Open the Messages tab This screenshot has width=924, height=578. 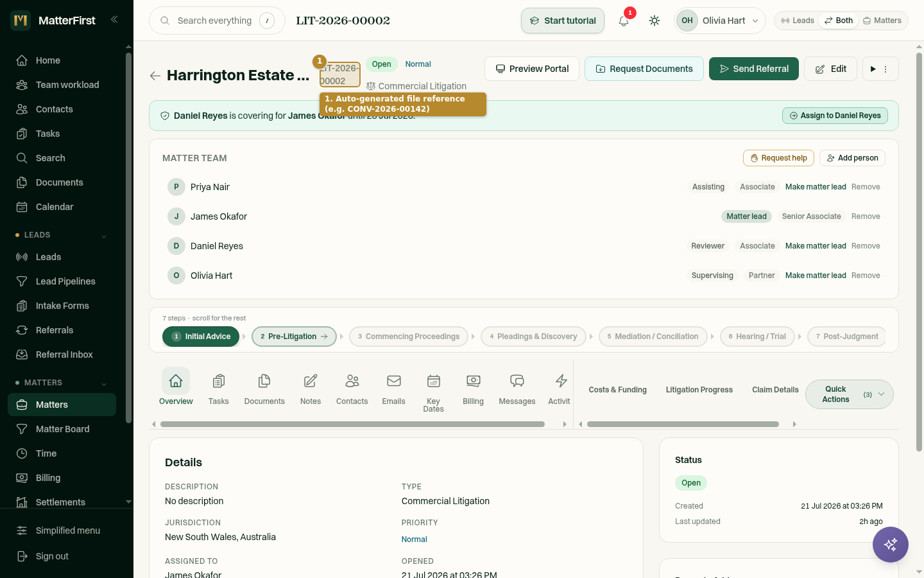517,387
